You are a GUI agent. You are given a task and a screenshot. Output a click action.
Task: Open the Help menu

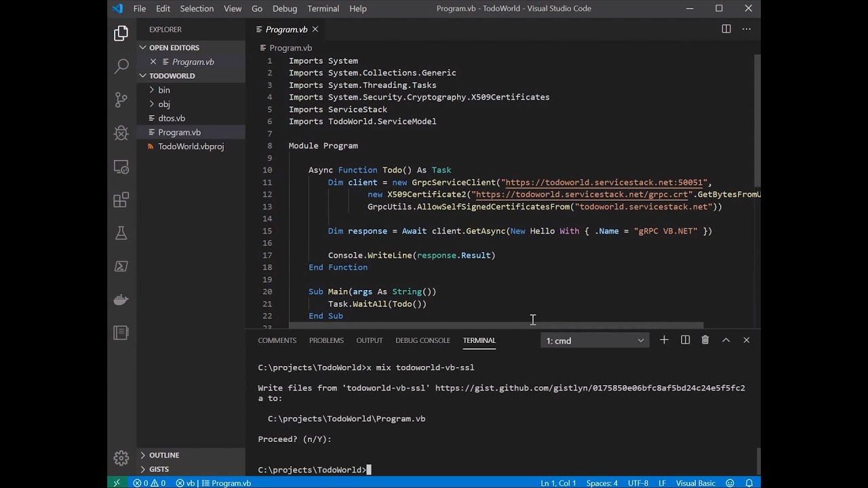[358, 8]
